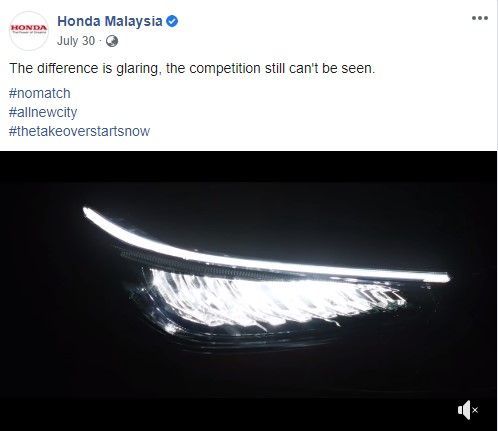The width and height of the screenshot is (498, 431).
Task: Click the red HONDA wordmark in the avatar
Action: tap(29, 27)
